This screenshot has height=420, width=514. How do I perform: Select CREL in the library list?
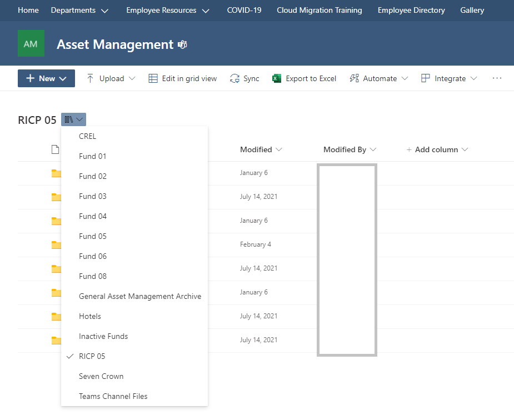click(134, 136)
